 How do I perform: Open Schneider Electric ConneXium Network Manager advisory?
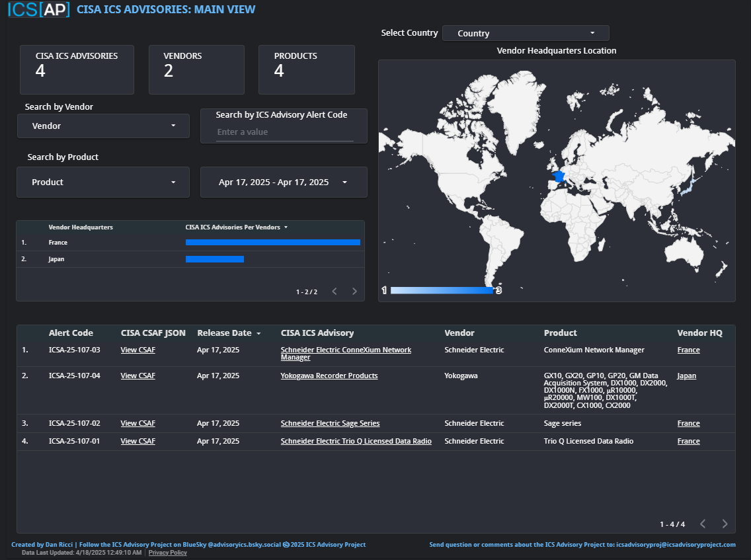(346, 354)
